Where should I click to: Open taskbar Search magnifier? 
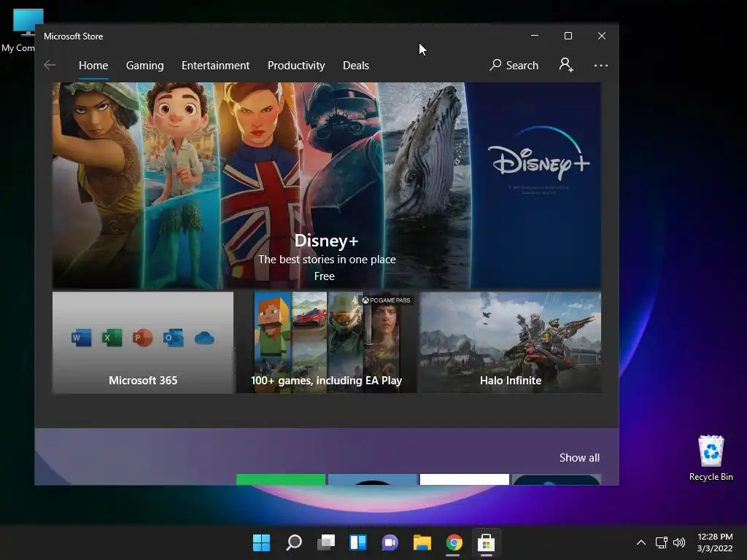pos(293,542)
